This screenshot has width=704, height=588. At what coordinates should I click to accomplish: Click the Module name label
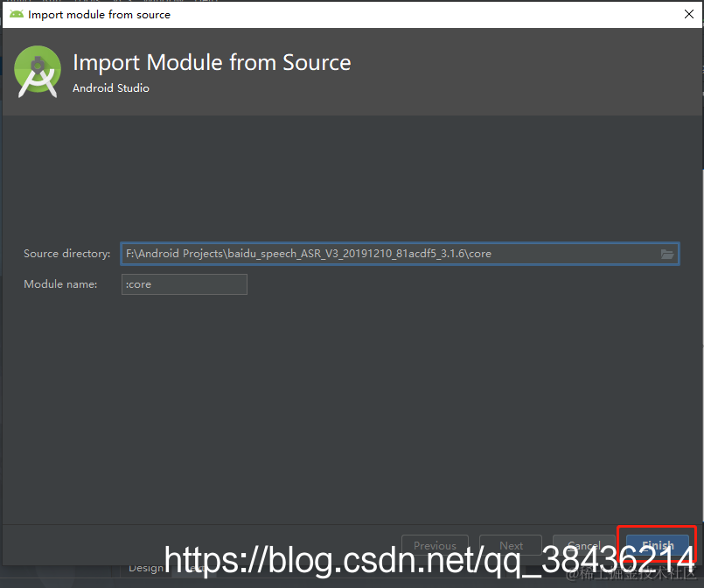pyautogui.click(x=60, y=284)
